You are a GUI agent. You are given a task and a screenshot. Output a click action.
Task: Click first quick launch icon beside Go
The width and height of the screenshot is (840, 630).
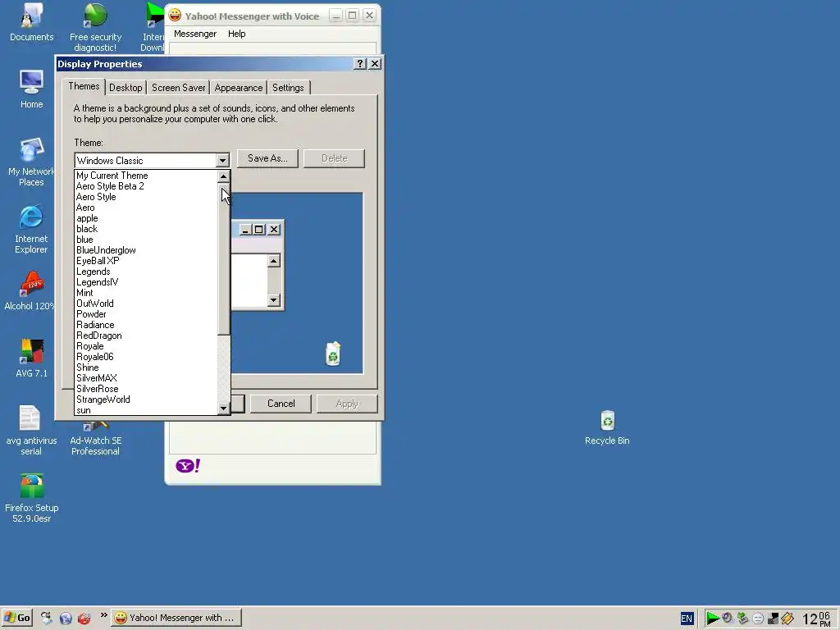pyautogui.click(x=47, y=618)
